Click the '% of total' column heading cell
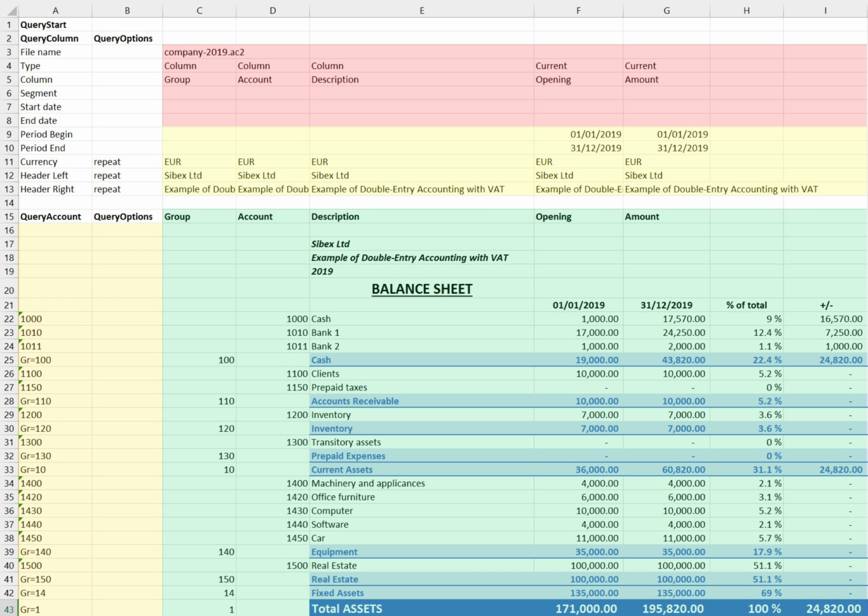 click(746, 305)
